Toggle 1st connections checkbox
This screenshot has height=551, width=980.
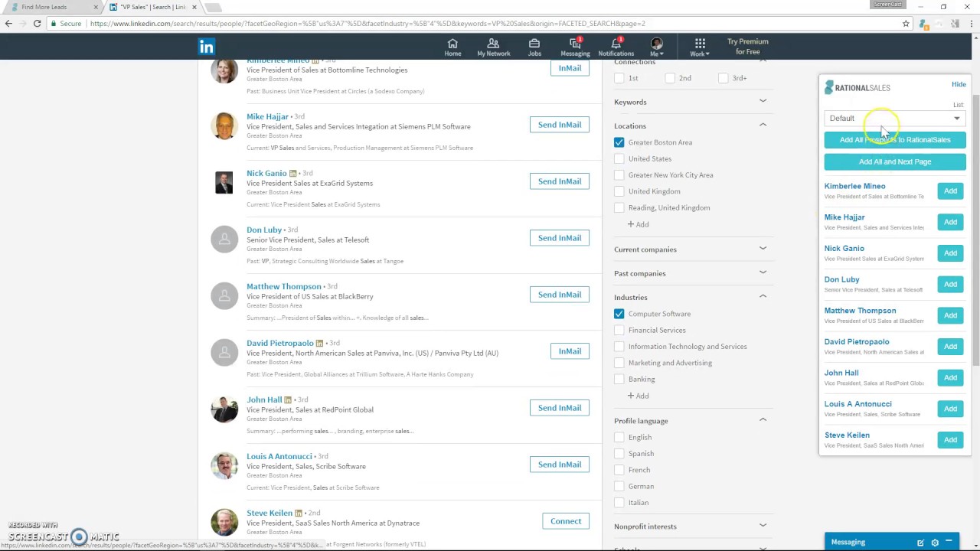pos(619,78)
